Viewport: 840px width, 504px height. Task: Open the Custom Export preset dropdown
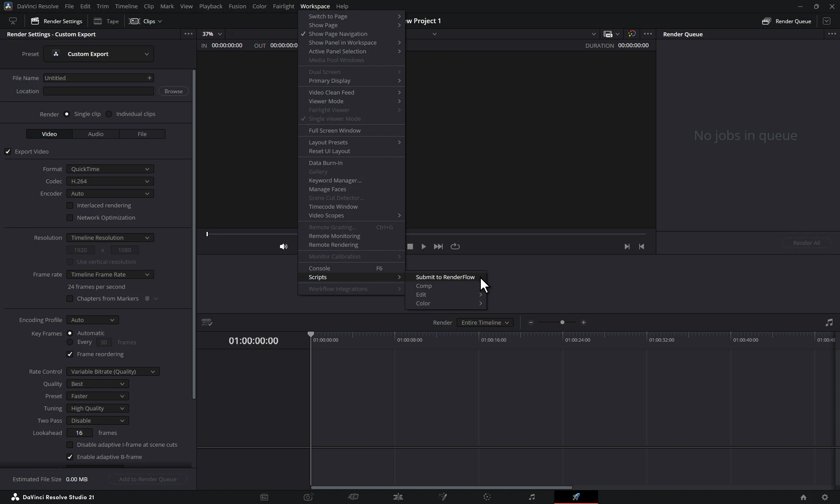pos(98,54)
